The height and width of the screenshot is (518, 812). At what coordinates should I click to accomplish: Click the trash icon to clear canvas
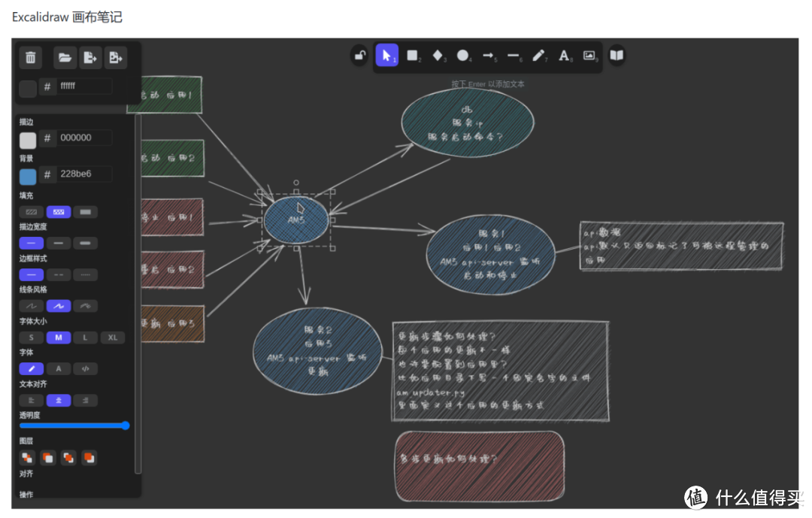tap(30, 57)
